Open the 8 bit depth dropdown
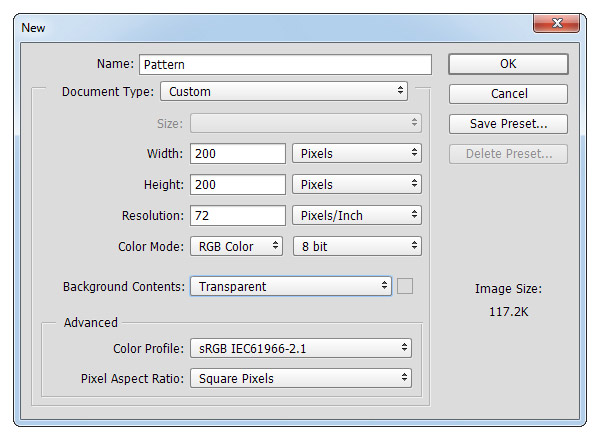Viewport: 600px width, 439px height. click(357, 247)
